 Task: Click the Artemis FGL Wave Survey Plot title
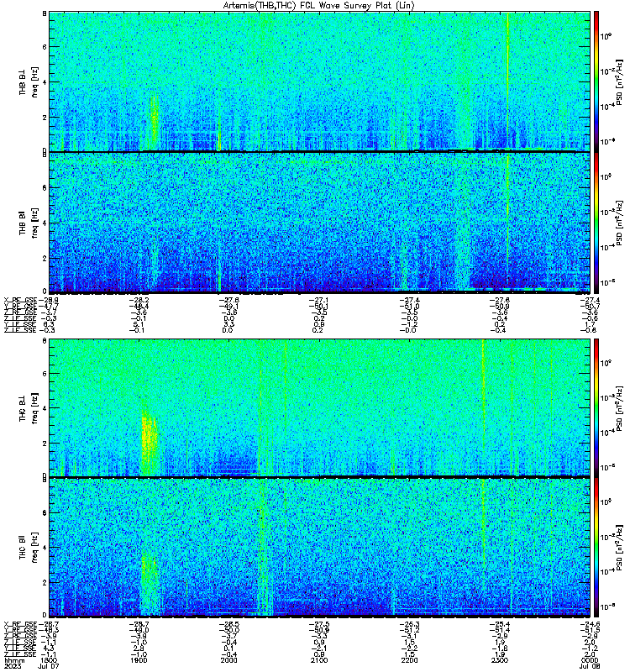319,6
